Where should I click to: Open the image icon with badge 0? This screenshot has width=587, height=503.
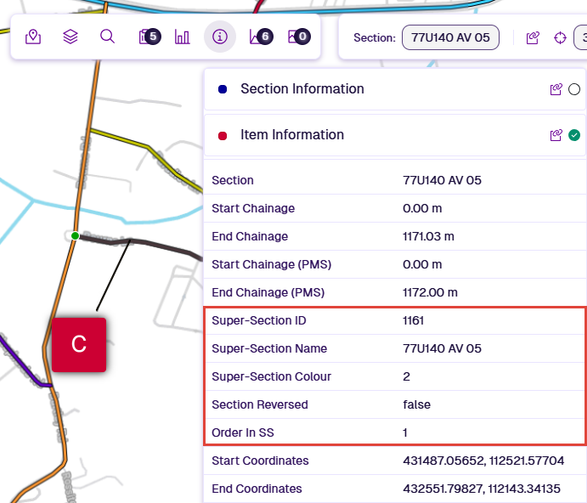tap(299, 37)
